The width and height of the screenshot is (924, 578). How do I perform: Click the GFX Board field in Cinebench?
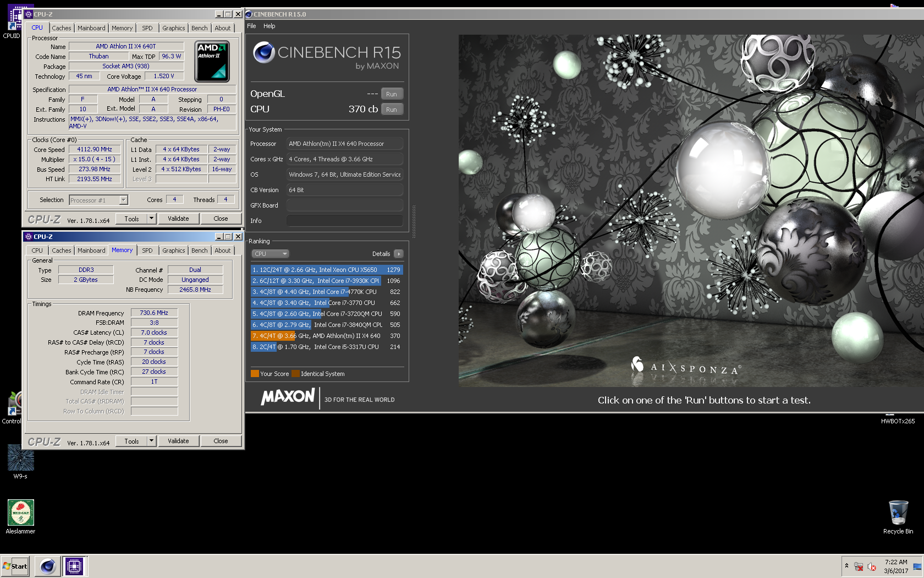pyautogui.click(x=344, y=205)
